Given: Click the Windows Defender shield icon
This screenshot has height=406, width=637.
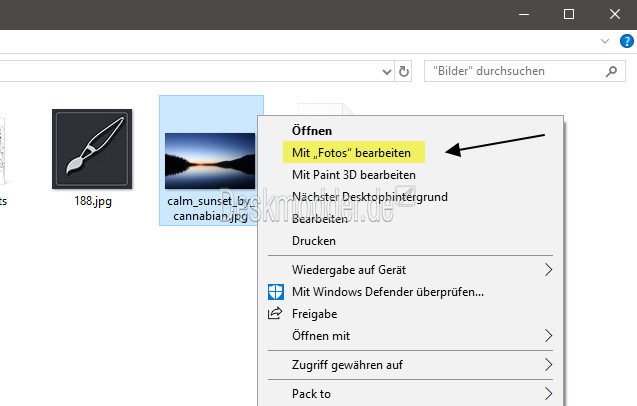Looking at the screenshot, I should point(276,292).
